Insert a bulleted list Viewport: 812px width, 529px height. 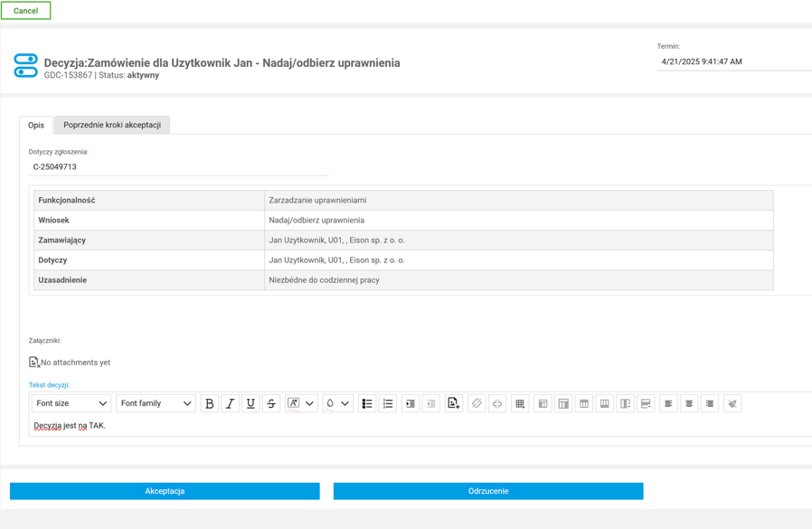367,404
